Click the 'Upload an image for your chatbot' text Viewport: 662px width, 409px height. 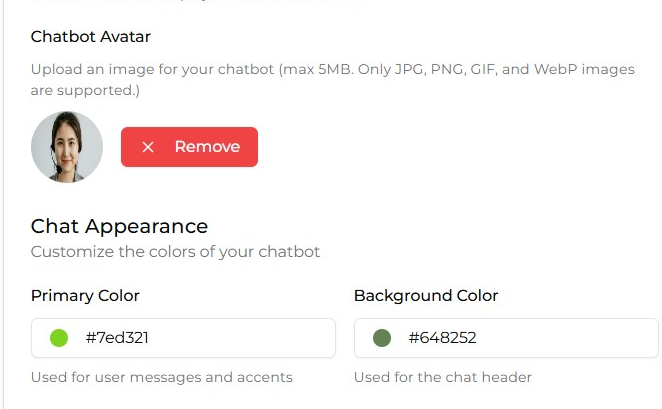click(152, 69)
